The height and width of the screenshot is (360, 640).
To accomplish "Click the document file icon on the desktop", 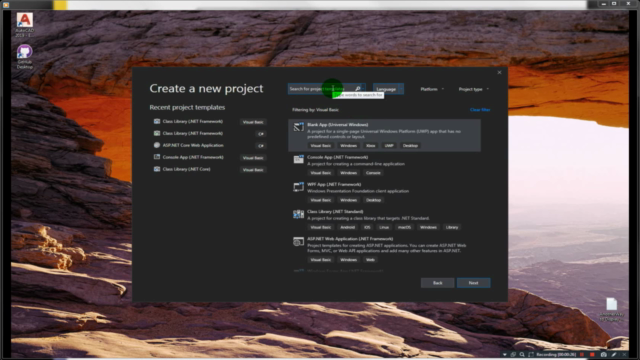I will pos(611,304).
